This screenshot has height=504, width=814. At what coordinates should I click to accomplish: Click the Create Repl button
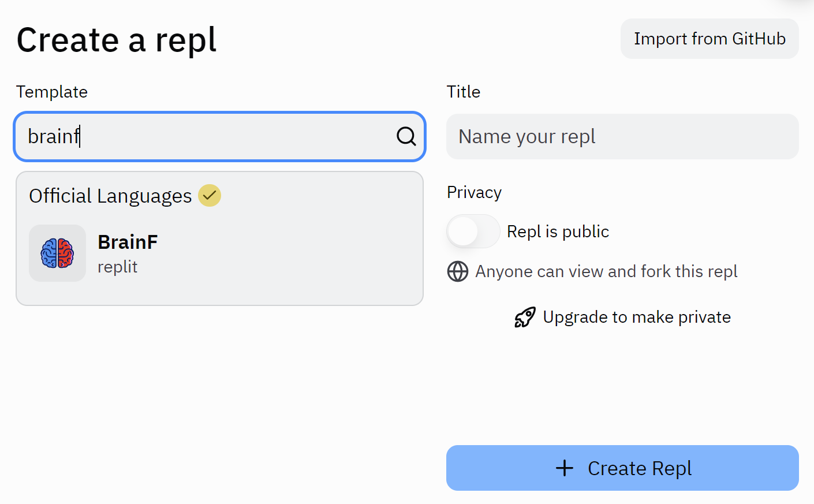click(x=622, y=468)
